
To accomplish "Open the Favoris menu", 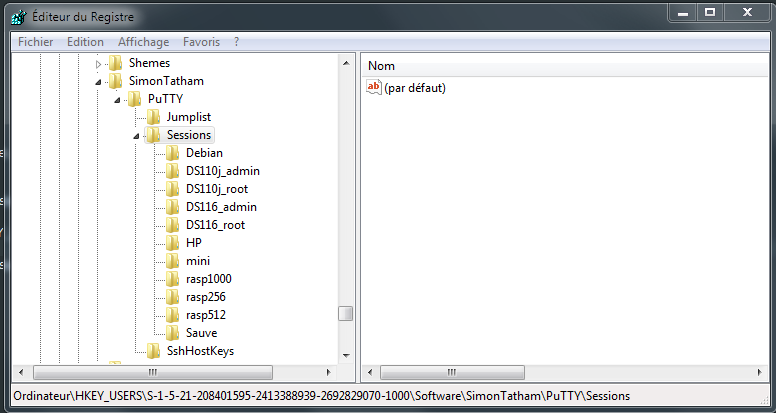I will 201,42.
